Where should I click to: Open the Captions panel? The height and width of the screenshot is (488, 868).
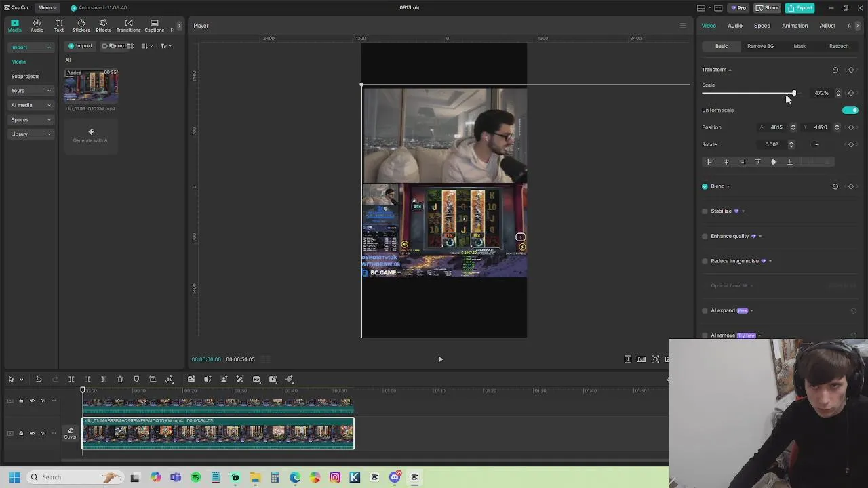(x=154, y=26)
